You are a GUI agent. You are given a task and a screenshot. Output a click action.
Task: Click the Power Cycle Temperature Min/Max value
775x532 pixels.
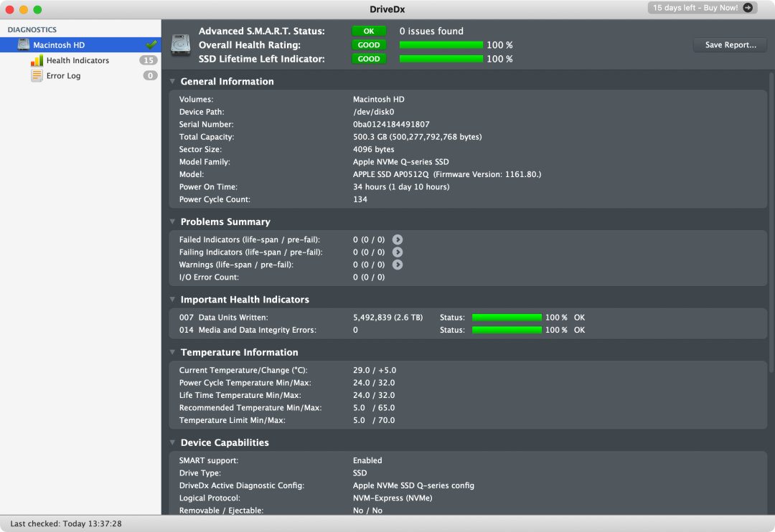tap(374, 383)
